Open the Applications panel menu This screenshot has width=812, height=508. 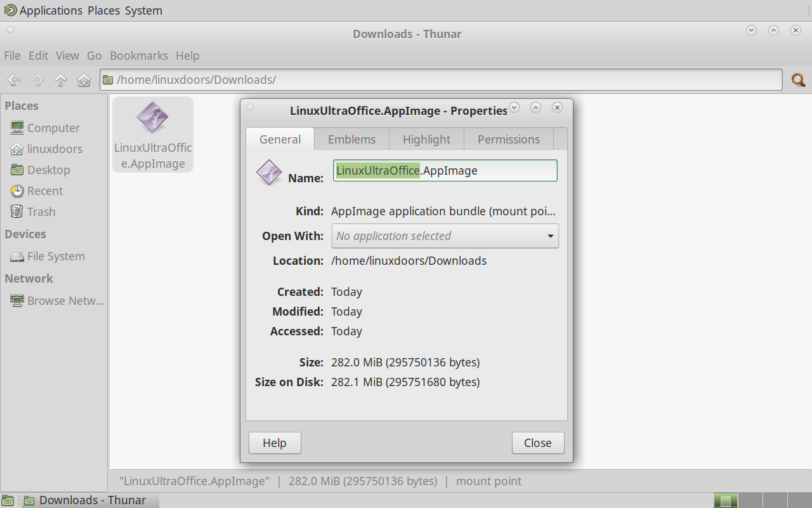pyautogui.click(x=51, y=10)
